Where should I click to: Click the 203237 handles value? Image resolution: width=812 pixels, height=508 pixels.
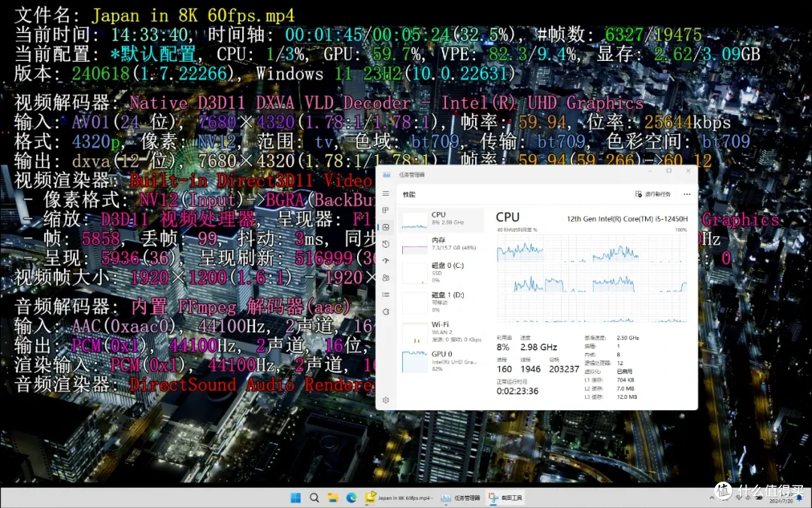[564, 369]
